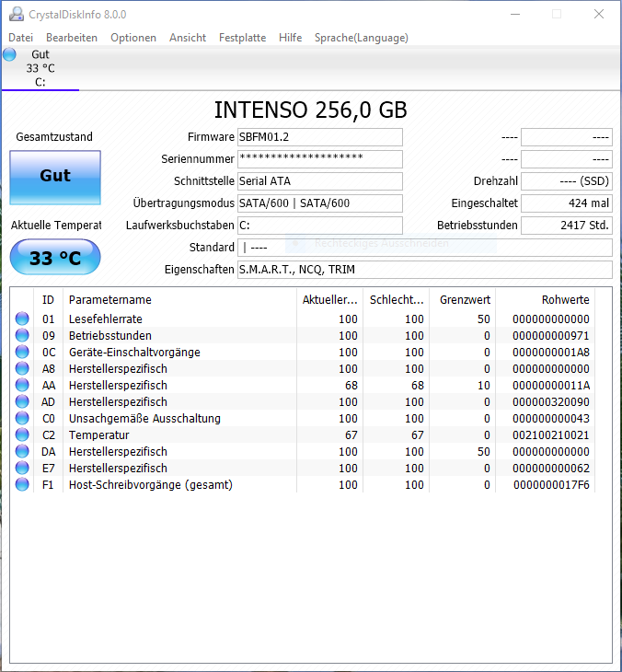Image resolution: width=622 pixels, height=672 pixels.
Task: Select the C: drive status orb at top
Action: pos(9,54)
